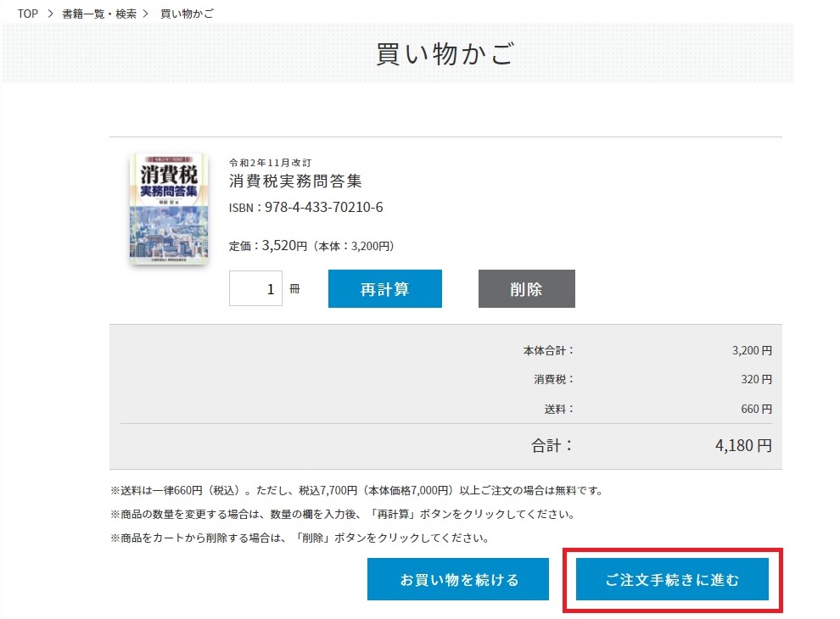Proceed to checkout with ご注文手続きに進む
840x619 pixels.
click(x=672, y=580)
